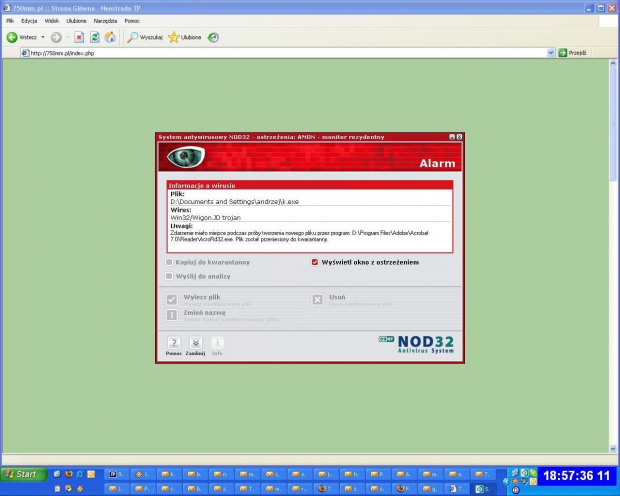Open the Wstecz button history dropdown arrow

click(43, 37)
